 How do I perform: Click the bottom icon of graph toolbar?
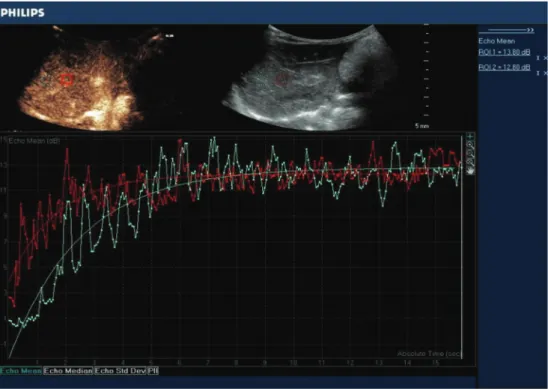point(470,171)
